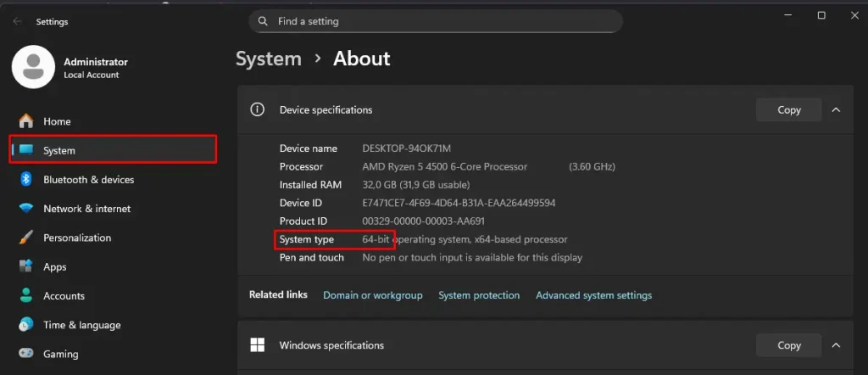Minimize the Settings window
Viewport: 868px width, 375px height.
point(788,15)
